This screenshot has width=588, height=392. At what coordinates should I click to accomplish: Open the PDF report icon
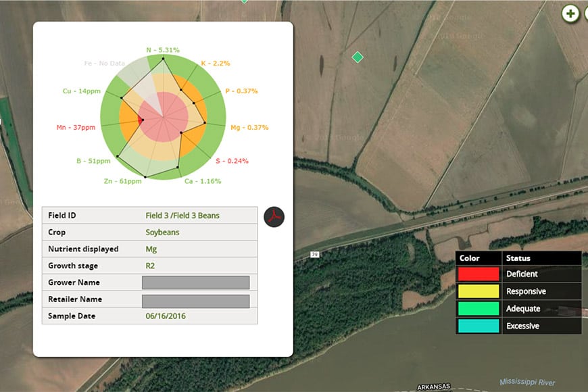pos(274,216)
